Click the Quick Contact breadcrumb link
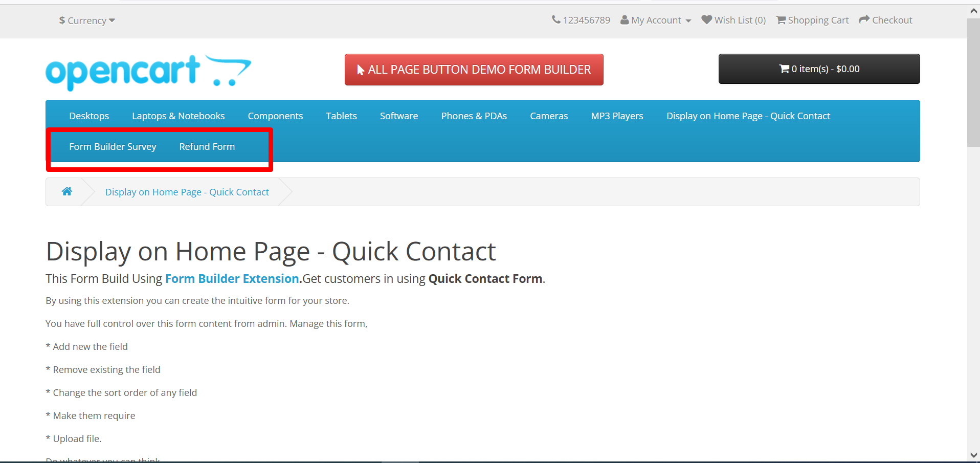The width and height of the screenshot is (980, 463). 187,192
